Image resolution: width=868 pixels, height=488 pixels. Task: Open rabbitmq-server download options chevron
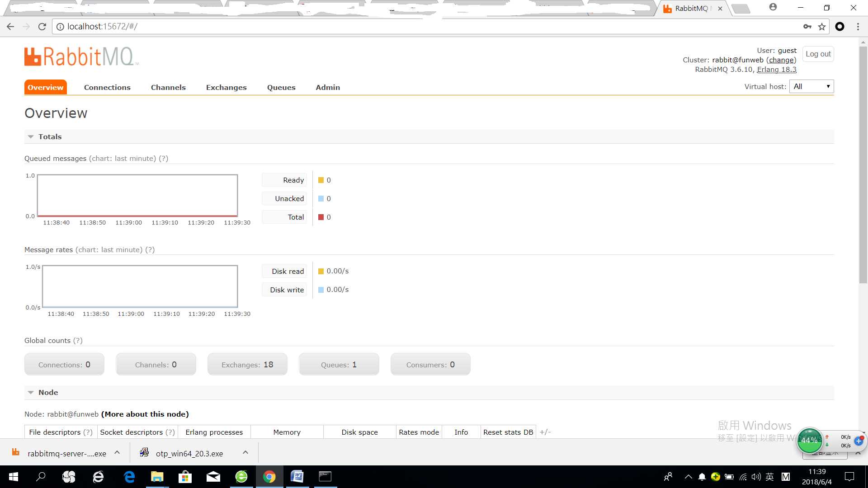(117, 453)
